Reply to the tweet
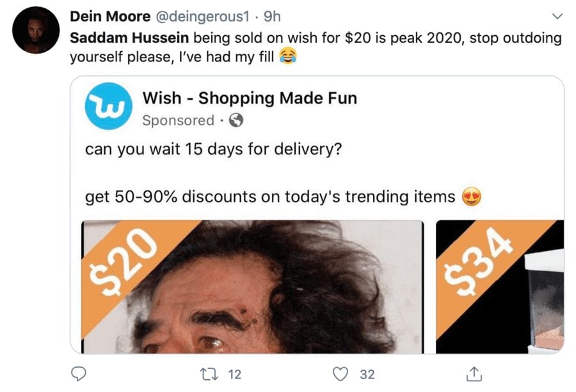Screen dimensions: 576x392 click(79, 373)
